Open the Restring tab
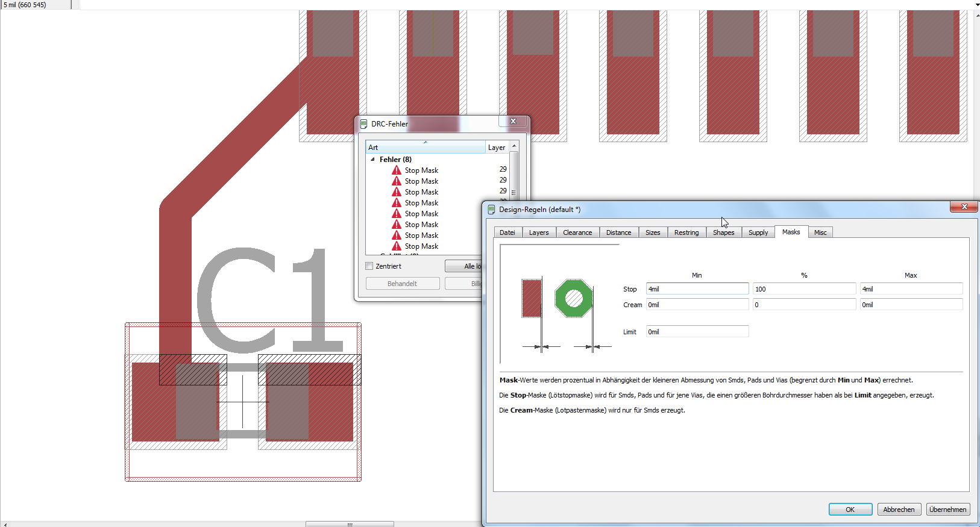 click(x=686, y=232)
